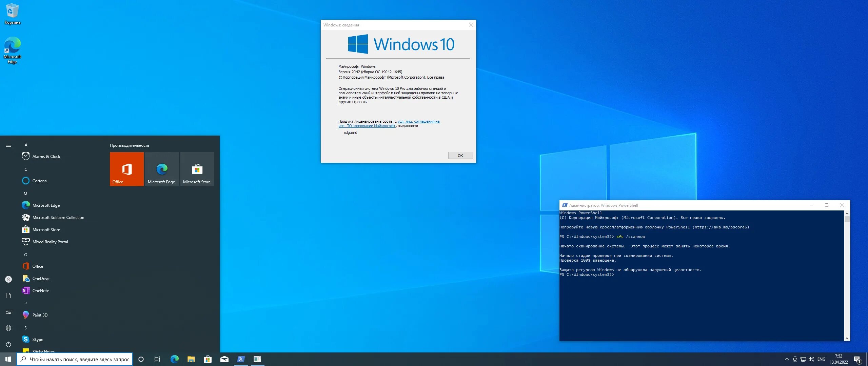The image size is (868, 366).
Task: Open the Microsoft license agreement link
Action: (x=418, y=121)
